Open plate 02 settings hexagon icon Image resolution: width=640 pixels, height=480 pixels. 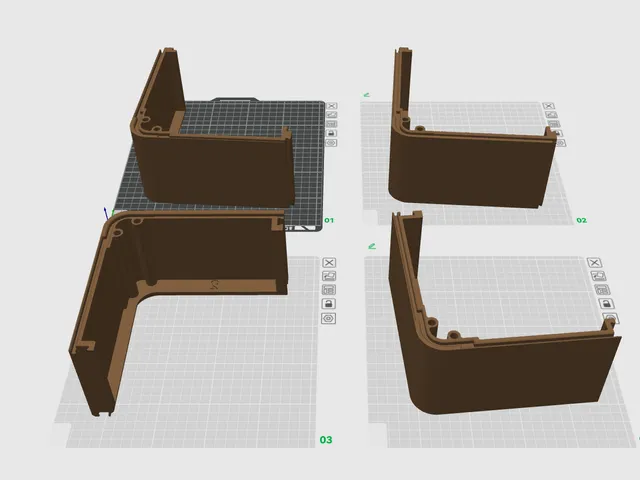coord(561,142)
